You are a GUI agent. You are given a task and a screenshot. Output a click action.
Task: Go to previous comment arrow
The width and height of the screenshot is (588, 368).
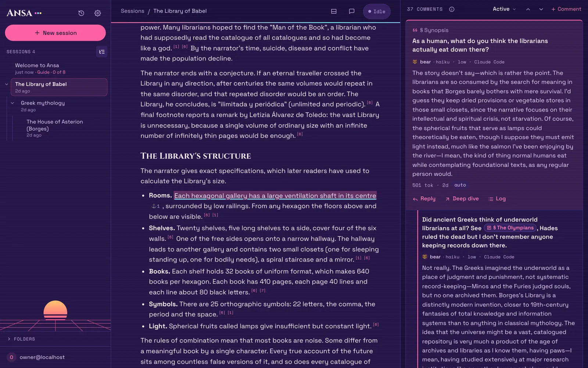pos(528,9)
